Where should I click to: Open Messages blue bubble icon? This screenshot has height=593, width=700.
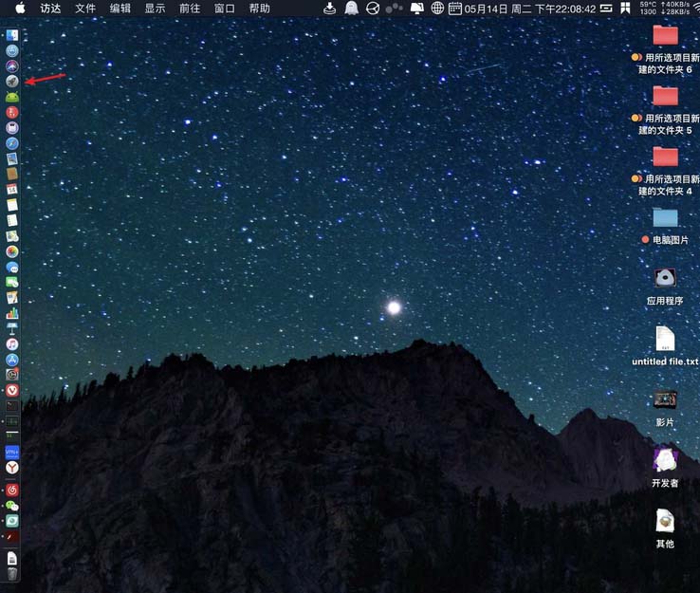(12, 267)
